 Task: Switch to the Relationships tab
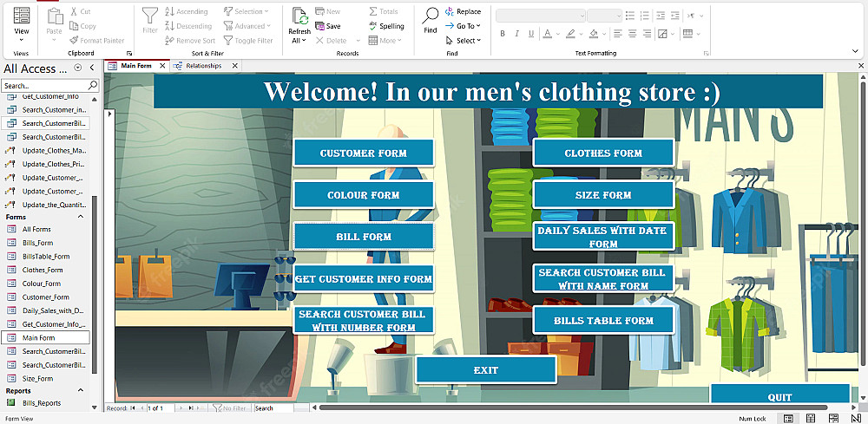(203, 66)
